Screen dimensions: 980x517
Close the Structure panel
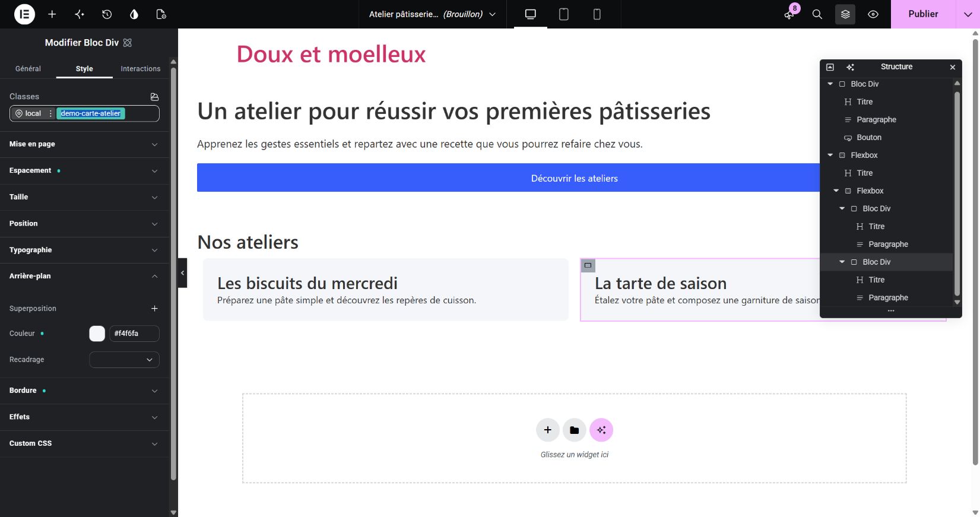point(953,67)
